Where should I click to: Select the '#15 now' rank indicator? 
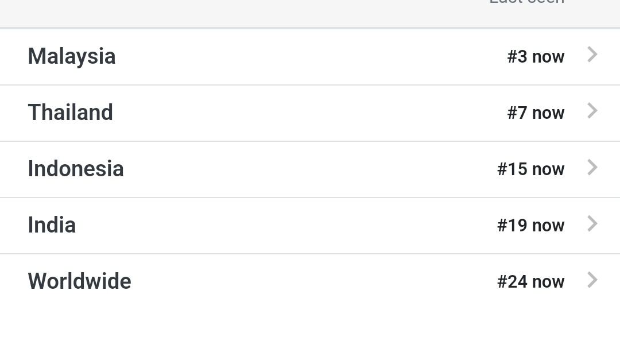click(x=530, y=169)
